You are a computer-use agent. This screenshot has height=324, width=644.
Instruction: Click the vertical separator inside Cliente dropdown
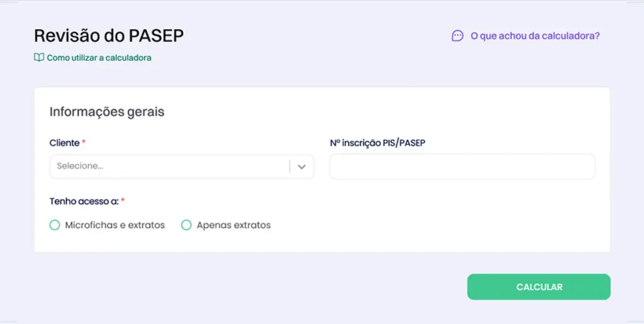pyautogui.click(x=290, y=167)
